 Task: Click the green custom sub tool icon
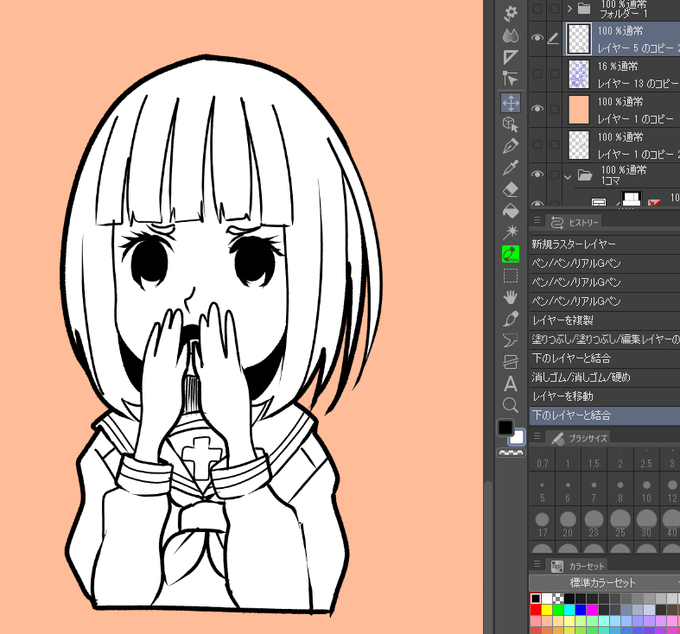click(x=510, y=254)
